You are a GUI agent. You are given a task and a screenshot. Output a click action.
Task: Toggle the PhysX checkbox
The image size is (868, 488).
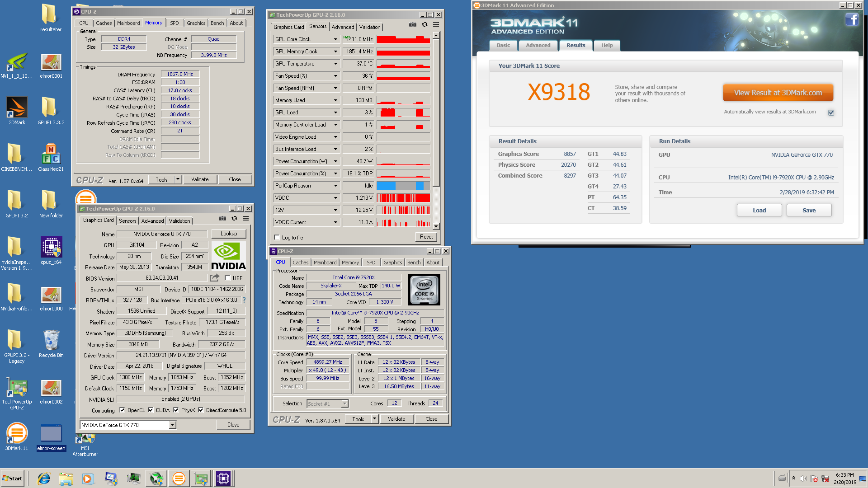tap(176, 410)
